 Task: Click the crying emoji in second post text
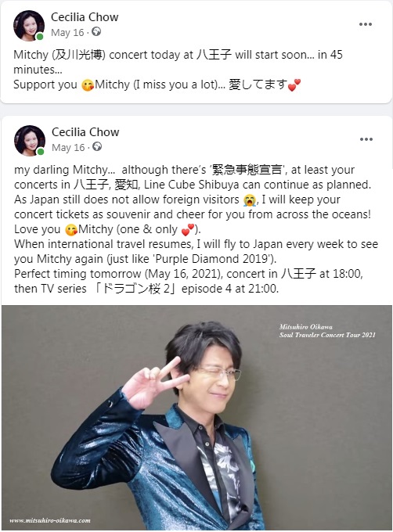(x=250, y=199)
